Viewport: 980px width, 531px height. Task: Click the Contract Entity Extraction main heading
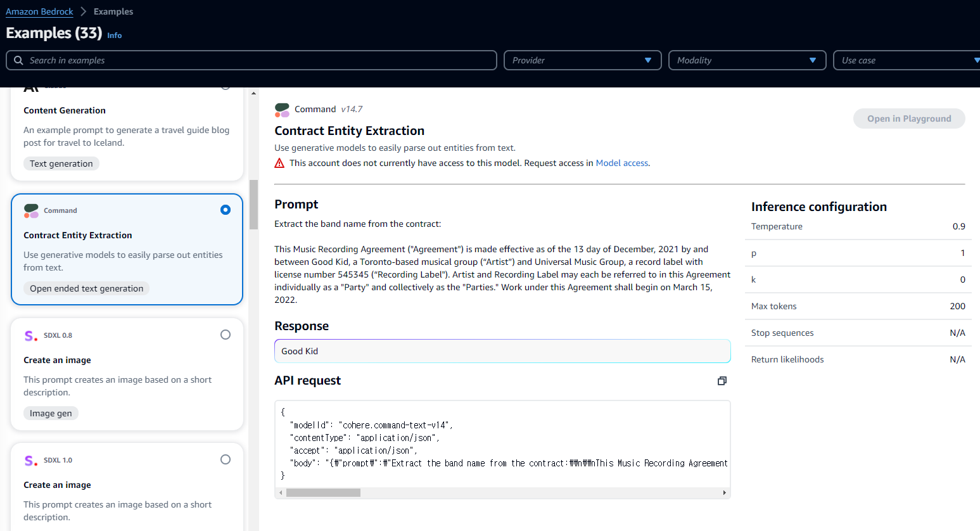pos(350,131)
